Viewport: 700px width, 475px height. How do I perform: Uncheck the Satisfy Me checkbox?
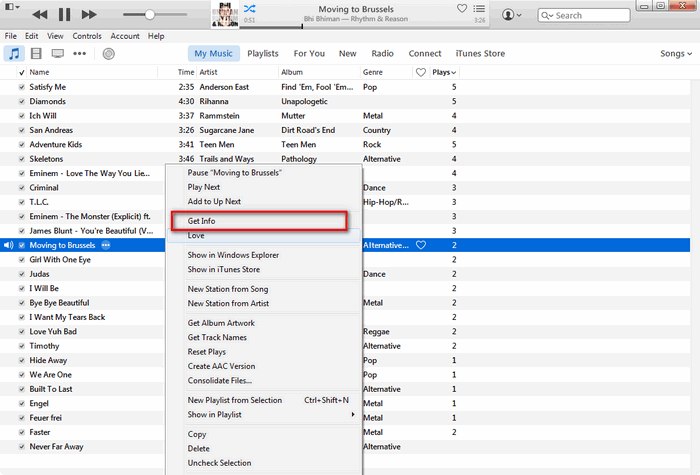(21, 87)
